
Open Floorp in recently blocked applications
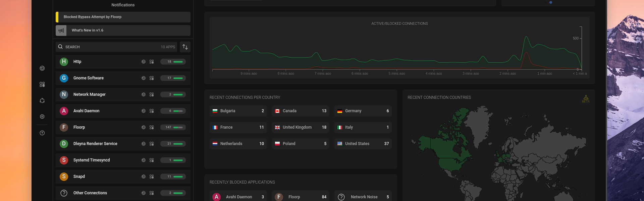[x=300, y=197]
